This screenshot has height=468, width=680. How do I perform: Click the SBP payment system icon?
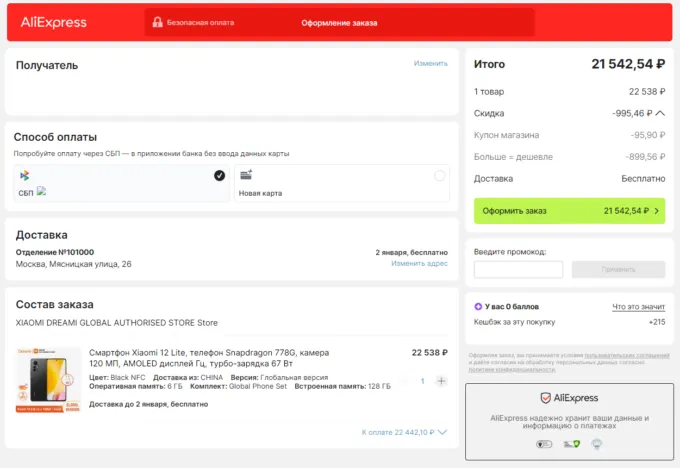24,175
